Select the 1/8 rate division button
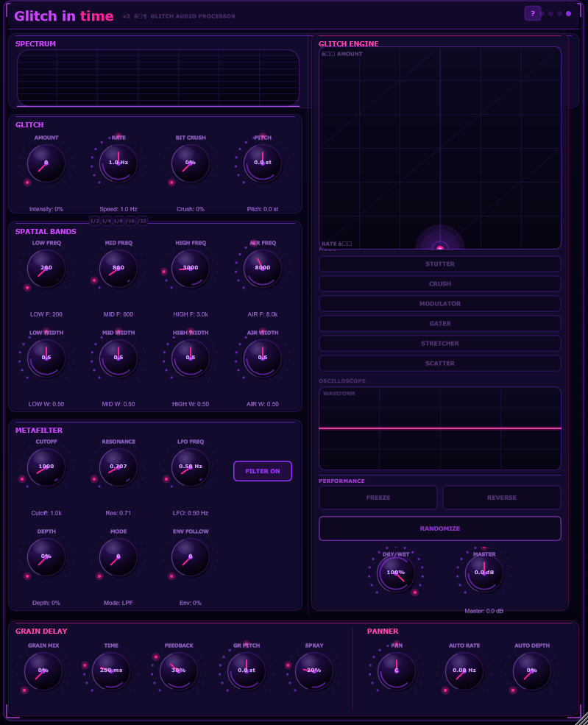Screen dimensions: 588x725 point(118,221)
